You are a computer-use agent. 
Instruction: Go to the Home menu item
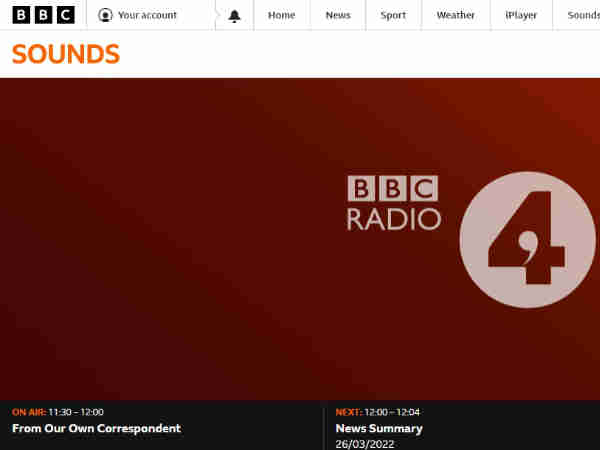tap(282, 15)
